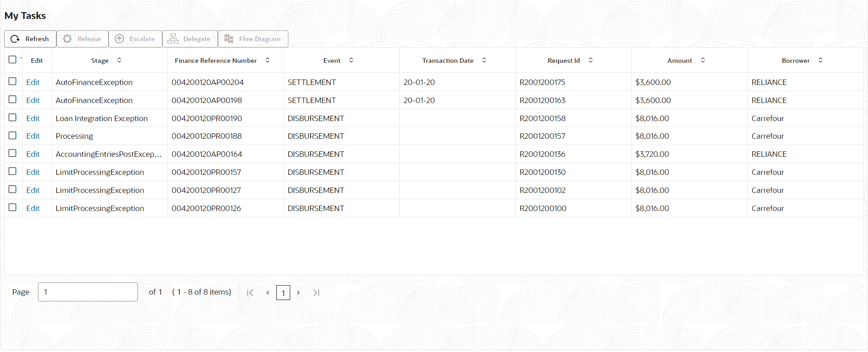Click reference number 004200120PR00188

[x=207, y=136]
